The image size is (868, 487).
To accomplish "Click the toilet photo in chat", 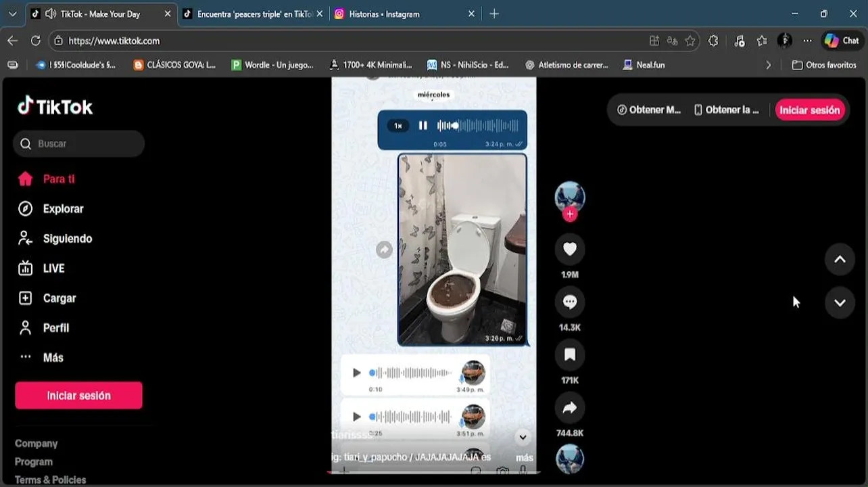I will pos(462,250).
